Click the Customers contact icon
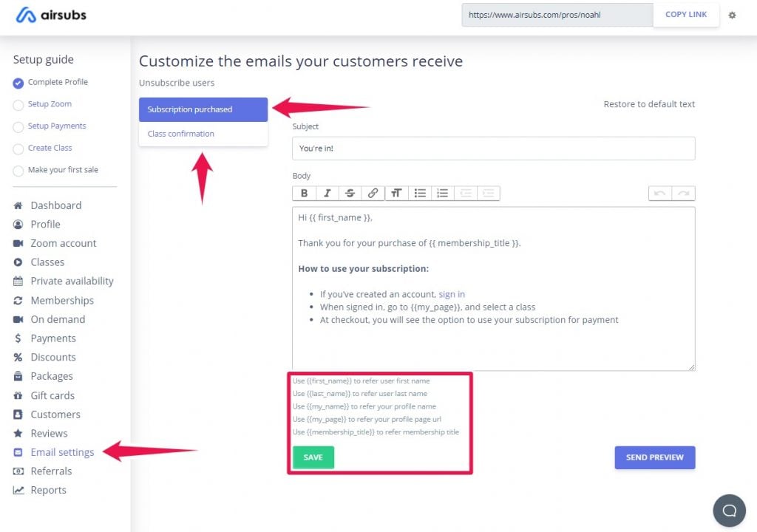The height and width of the screenshot is (532, 757). coord(18,415)
